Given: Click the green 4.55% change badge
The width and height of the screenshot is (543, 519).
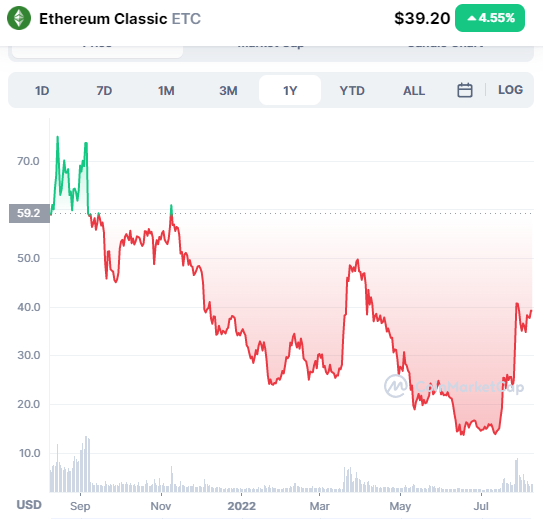Looking at the screenshot, I should click(490, 18).
